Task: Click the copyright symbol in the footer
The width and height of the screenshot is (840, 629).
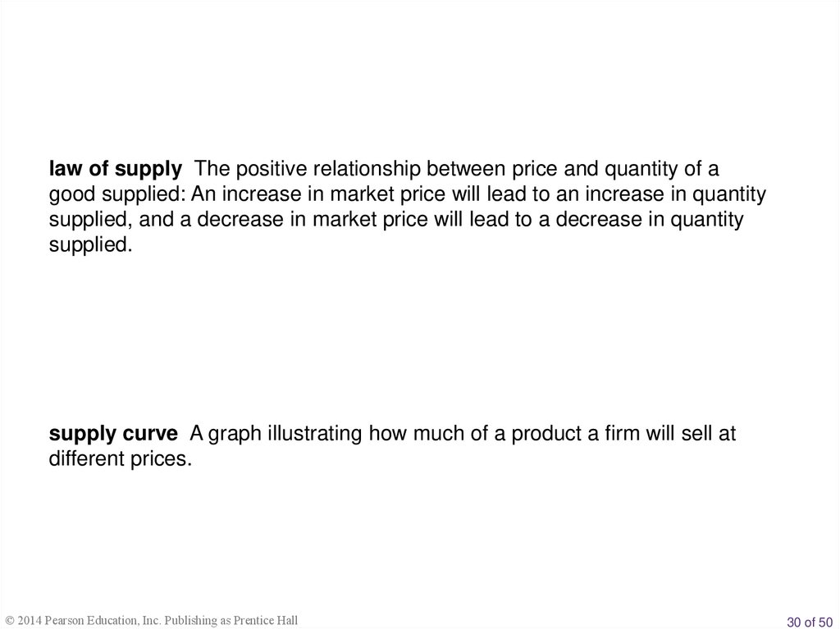Action: (9, 621)
